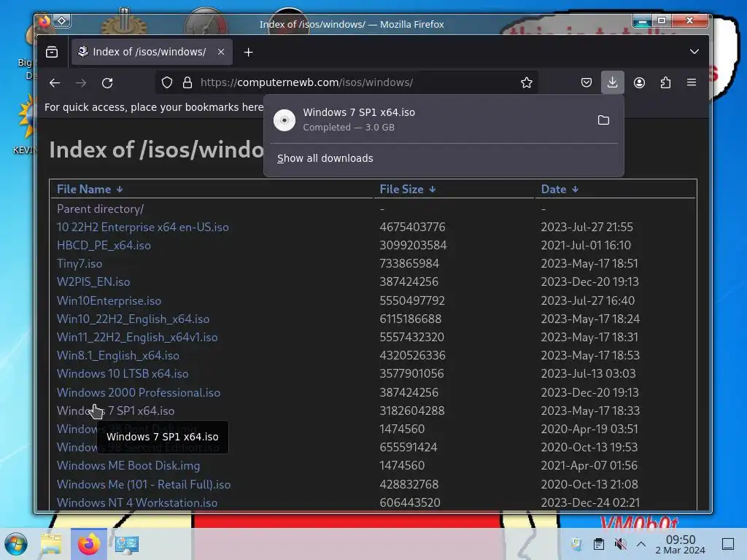Click Firefox icon in taskbar
The height and width of the screenshot is (560, 747).
pyautogui.click(x=88, y=544)
